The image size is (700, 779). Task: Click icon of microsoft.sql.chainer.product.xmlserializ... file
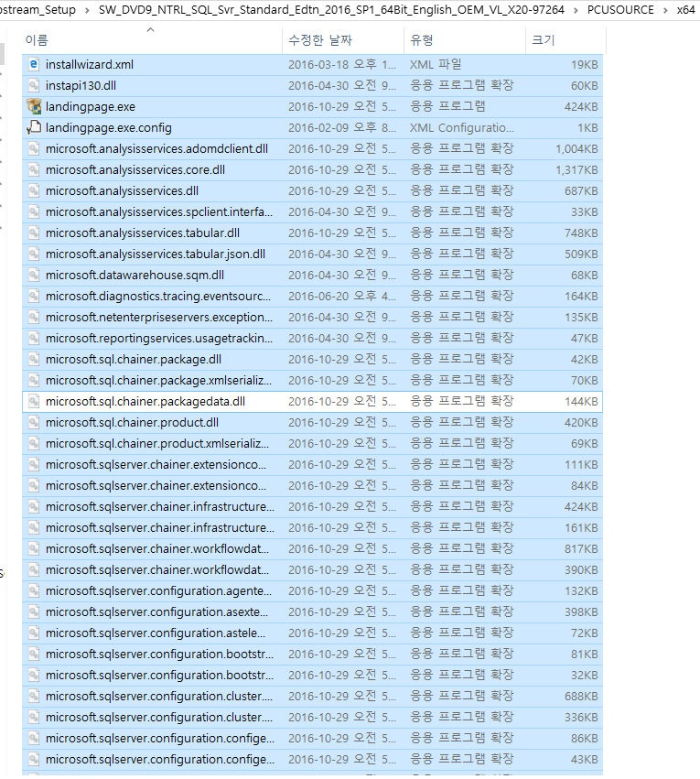tap(34, 443)
